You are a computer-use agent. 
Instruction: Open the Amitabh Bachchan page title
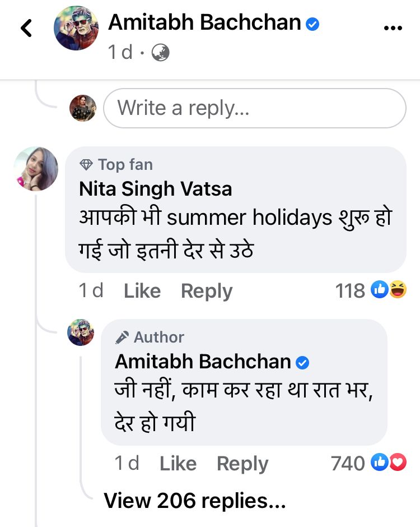(x=204, y=22)
